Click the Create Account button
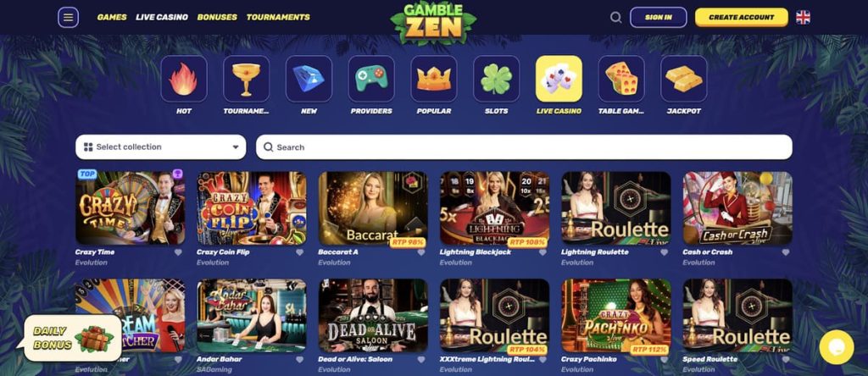The image size is (868, 376). (741, 17)
